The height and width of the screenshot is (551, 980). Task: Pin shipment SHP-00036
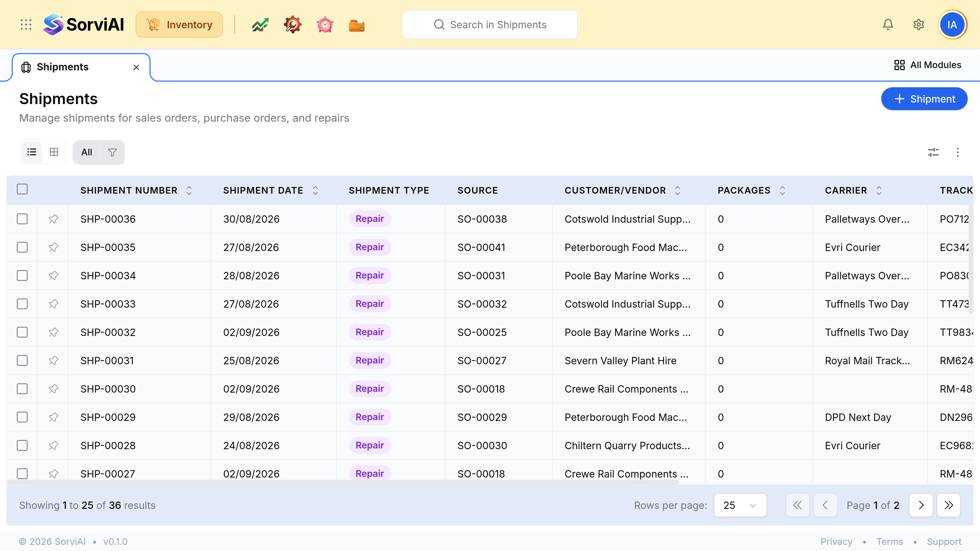point(53,219)
